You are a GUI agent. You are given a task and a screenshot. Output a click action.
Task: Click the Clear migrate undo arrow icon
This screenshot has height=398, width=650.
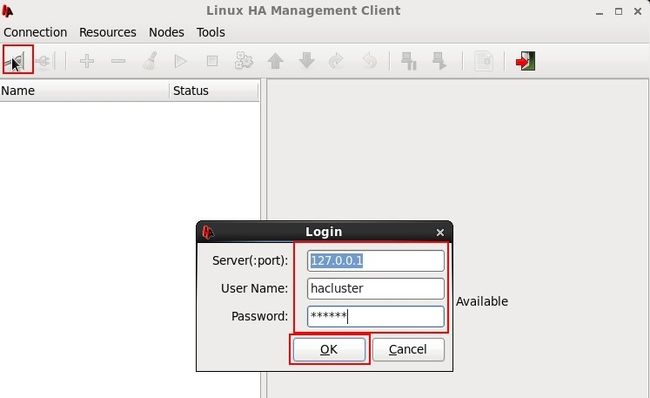click(x=369, y=61)
